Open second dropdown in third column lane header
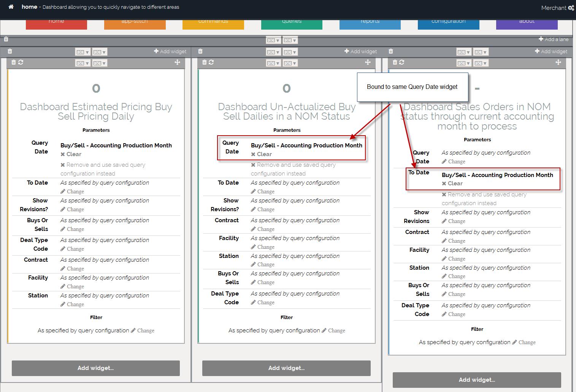Screen dimensions: 576x392 pos(480,52)
